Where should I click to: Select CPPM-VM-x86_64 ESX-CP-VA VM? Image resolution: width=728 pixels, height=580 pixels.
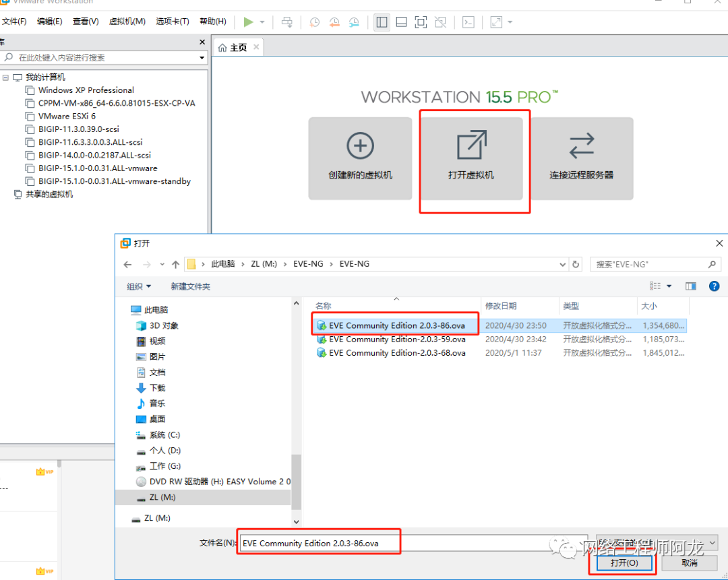point(117,103)
